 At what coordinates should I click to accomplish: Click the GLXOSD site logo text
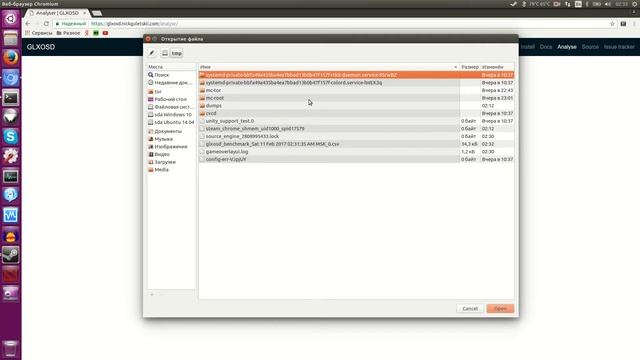pyautogui.click(x=41, y=47)
